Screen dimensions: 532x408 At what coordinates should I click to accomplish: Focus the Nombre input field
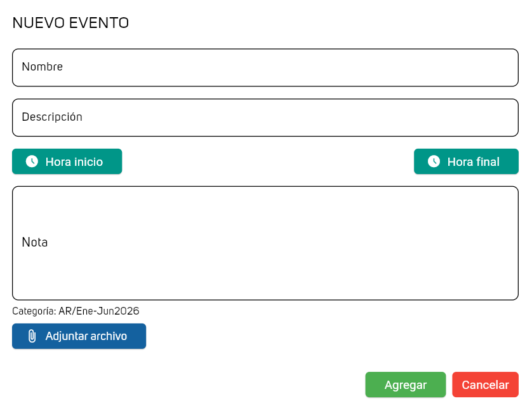265,67
